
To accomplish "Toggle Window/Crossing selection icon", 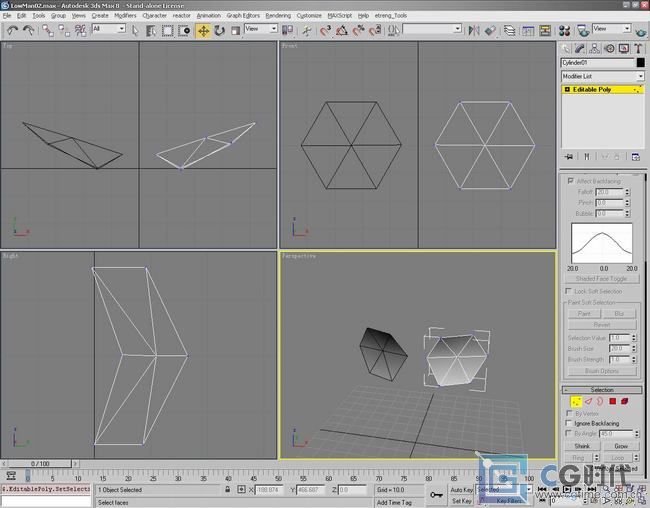I will pyautogui.click(x=184, y=30).
